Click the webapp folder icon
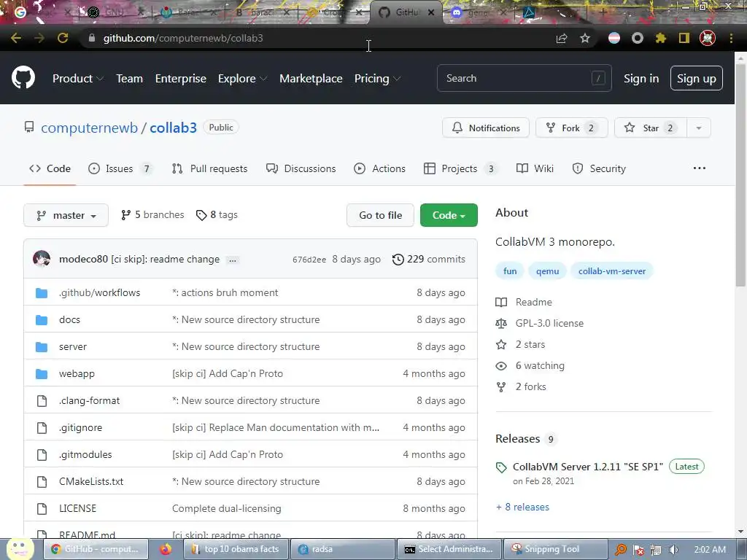Image resolution: width=747 pixels, height=560 pixels. pyautogui.click(x=42, y=374)
